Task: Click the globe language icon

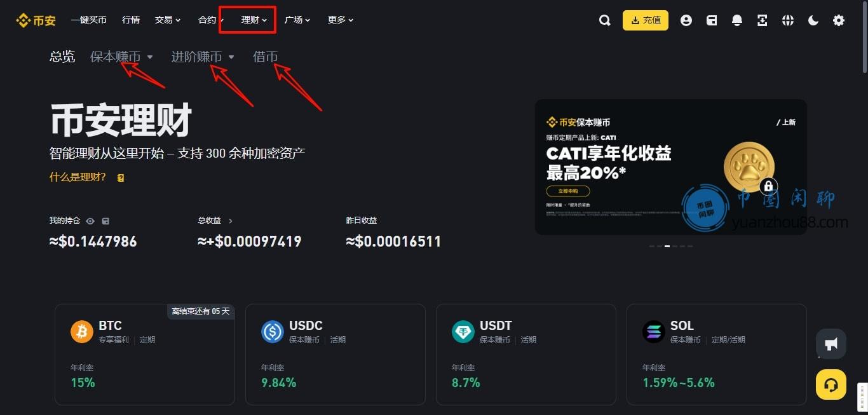Action: click(788, 20)
